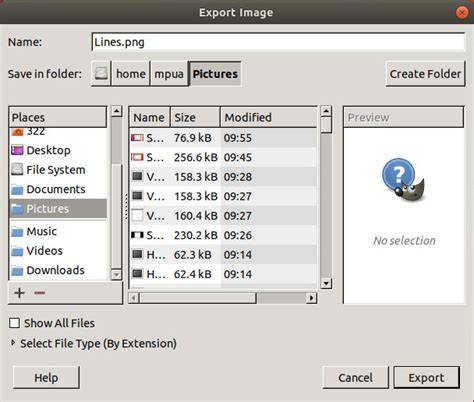Cancel the export dialog

[x=355, y=378]
